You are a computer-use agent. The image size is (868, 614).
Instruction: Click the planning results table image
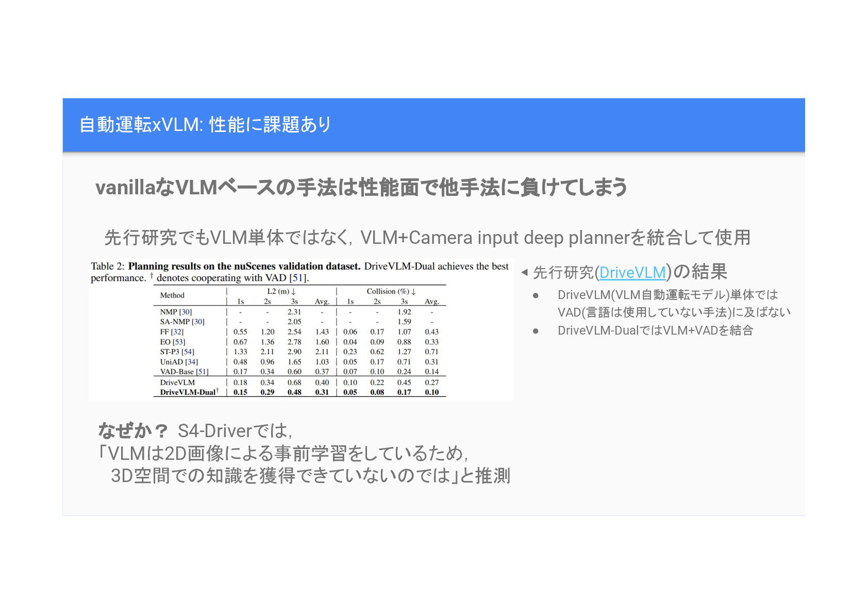pyautogui.click(x=301, y=329)
